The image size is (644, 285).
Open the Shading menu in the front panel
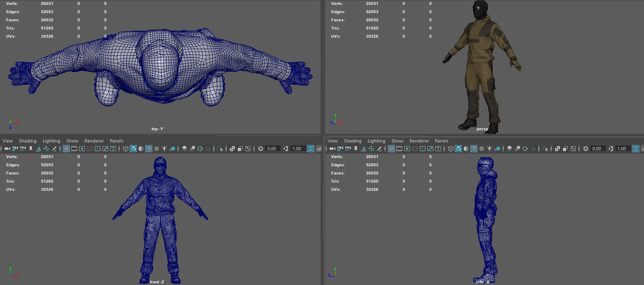[x=27, y=141]
